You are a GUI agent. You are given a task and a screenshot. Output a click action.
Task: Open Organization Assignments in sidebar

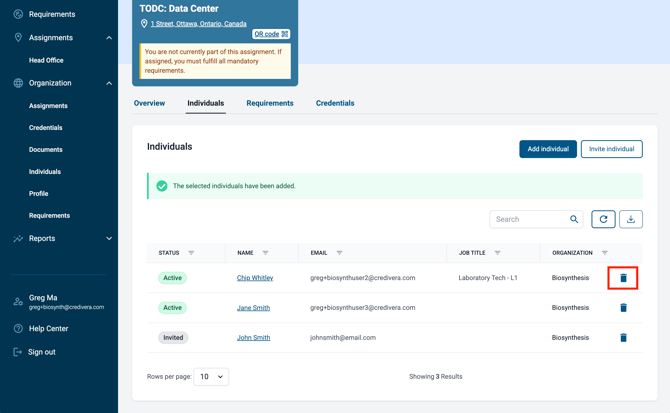pos(48,105)
